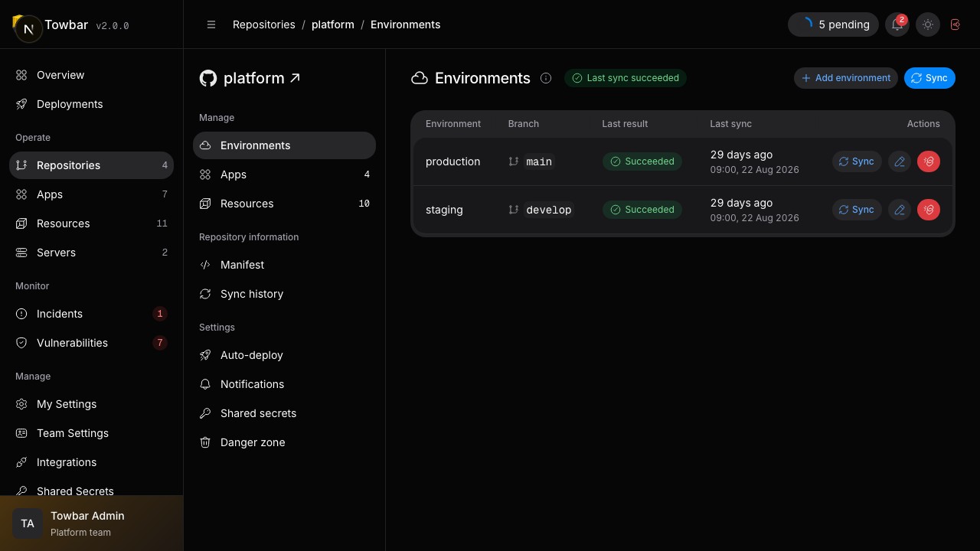The height and width of the screenshot is (551, 980).
Task: Click the Integrations plug icon
Action: pyautogui.click(x=21, y=462)
